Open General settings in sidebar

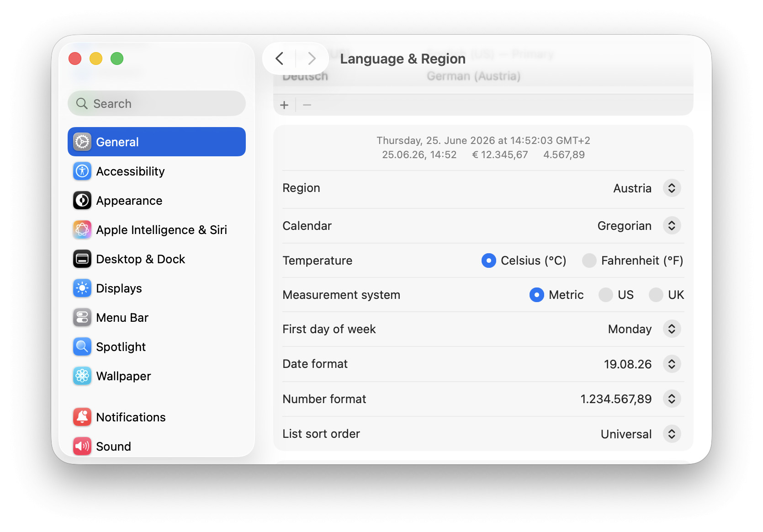[157, 142]
